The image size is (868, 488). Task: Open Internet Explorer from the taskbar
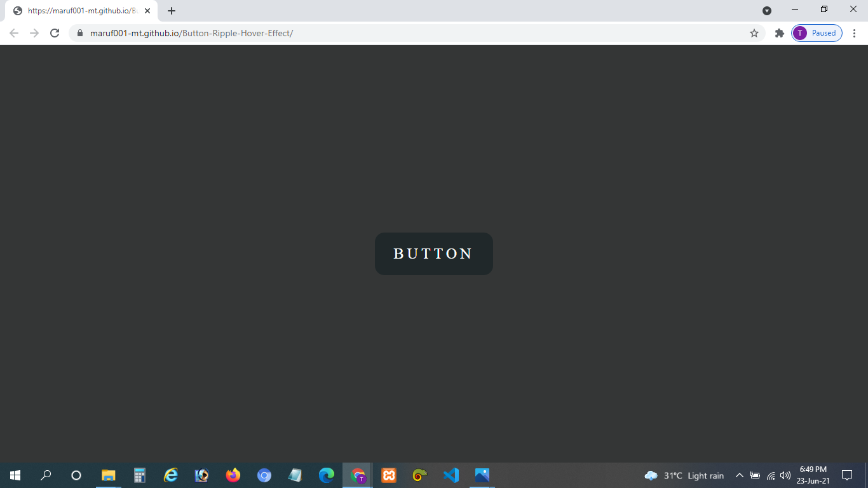click(170, 475)
